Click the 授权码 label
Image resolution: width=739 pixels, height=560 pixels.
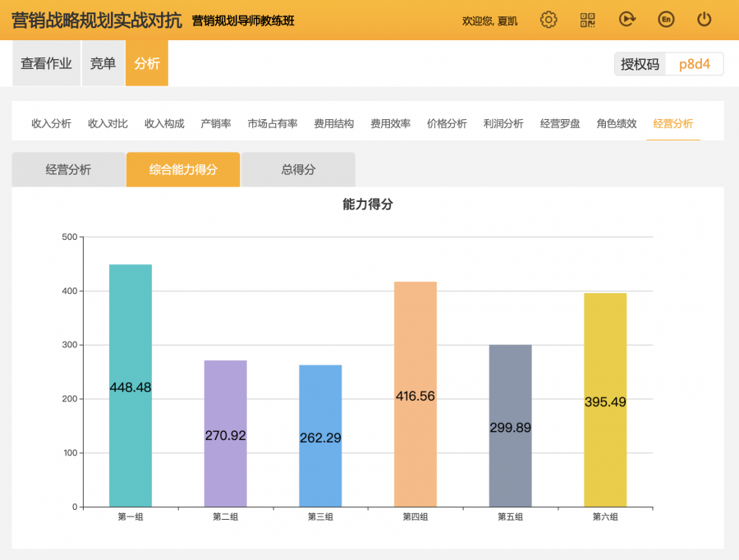pos(640,64)
